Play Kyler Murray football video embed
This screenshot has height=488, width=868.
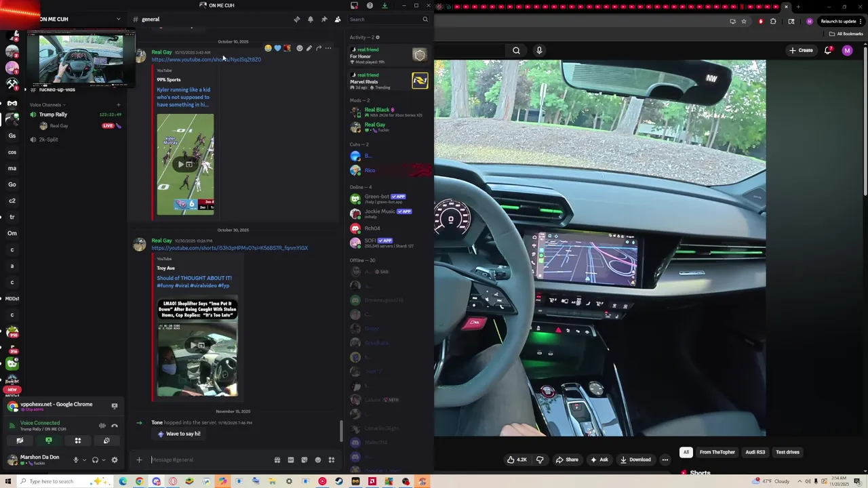pos(185,164)
